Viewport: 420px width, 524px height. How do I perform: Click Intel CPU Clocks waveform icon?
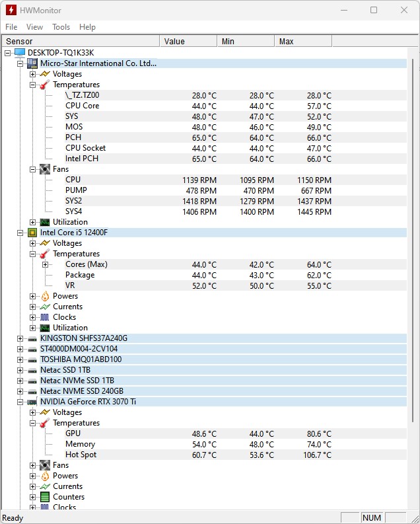tap(45, 317)
